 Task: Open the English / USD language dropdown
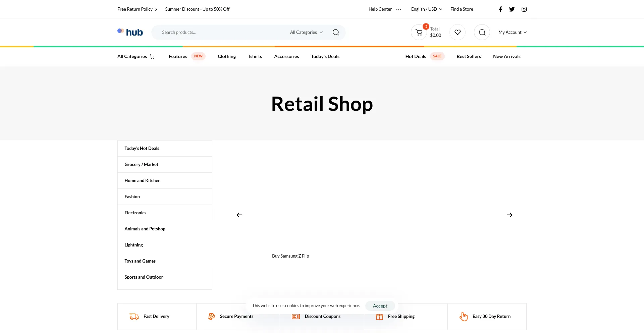pos(426,9)
